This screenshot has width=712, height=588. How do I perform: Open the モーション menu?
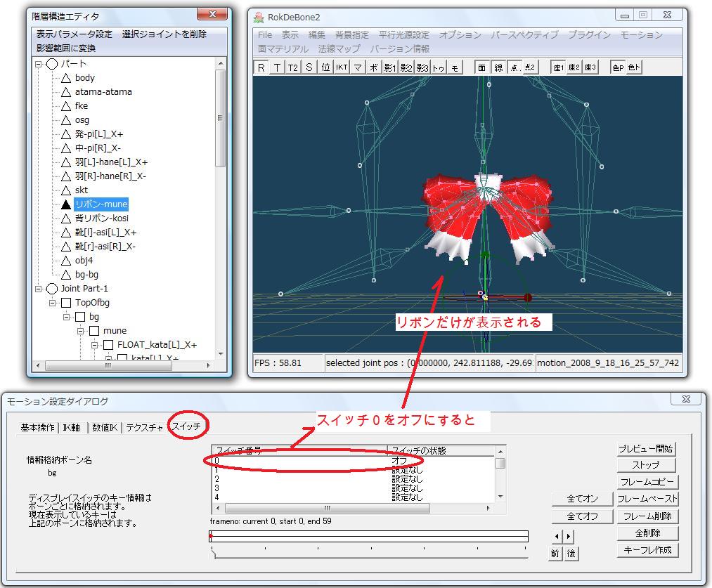tap(641, 34)
